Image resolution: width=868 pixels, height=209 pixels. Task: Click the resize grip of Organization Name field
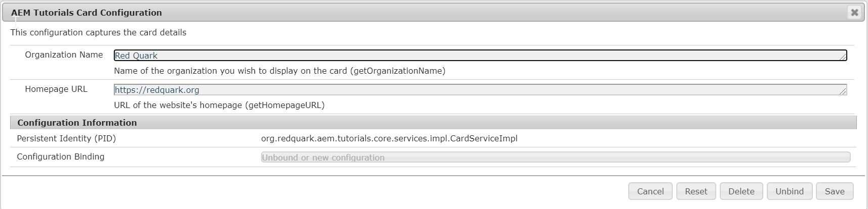pyautogui.click(x=843, y=57)
